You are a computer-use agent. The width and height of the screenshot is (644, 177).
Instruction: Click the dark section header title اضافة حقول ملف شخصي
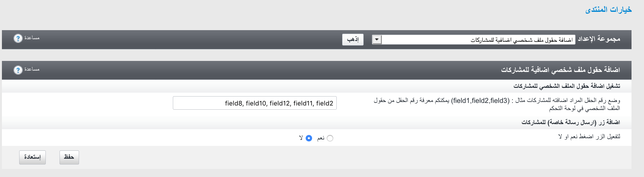click(x=560, y=70)
